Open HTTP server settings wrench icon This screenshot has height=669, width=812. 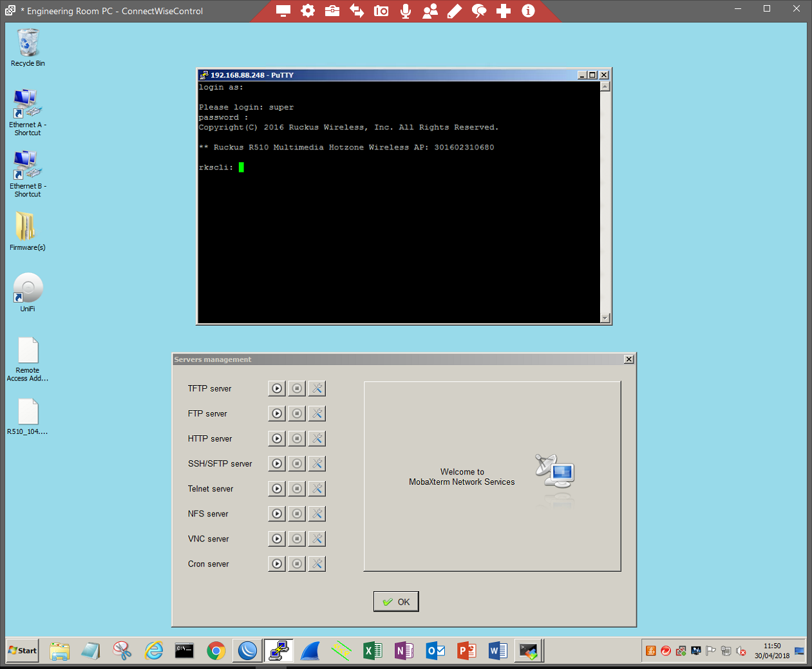coord(317,438)
